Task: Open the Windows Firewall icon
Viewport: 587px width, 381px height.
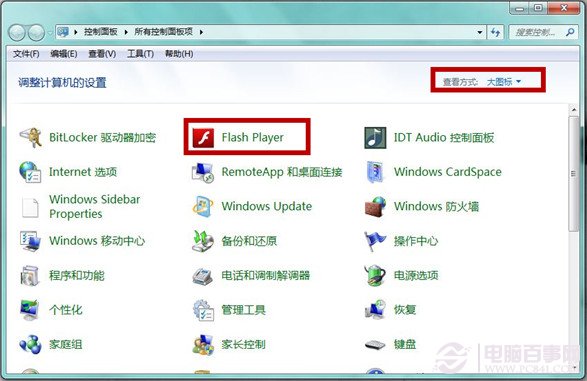Action: click(x=375, y=207)
